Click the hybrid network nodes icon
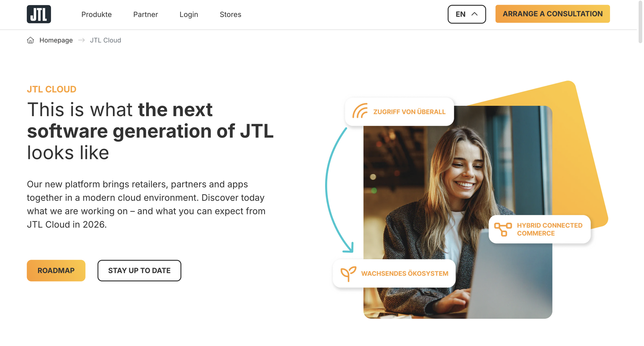644x346 pixels. 503,229
